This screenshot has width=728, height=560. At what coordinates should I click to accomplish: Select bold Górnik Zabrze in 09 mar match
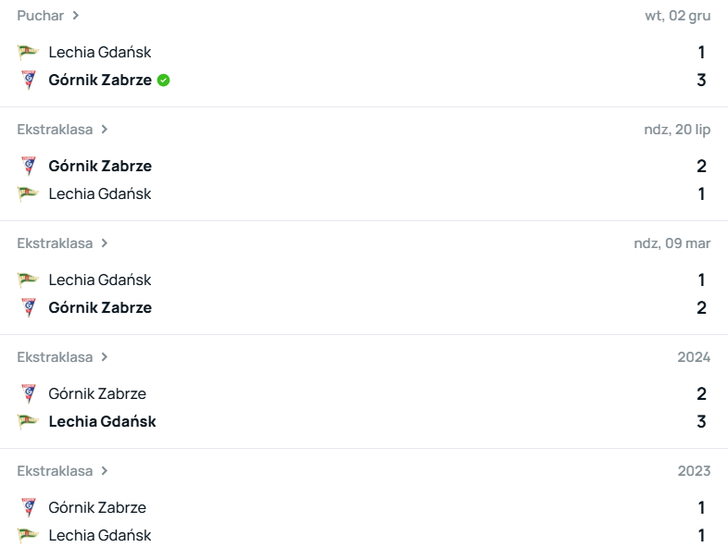pos(100,307)
